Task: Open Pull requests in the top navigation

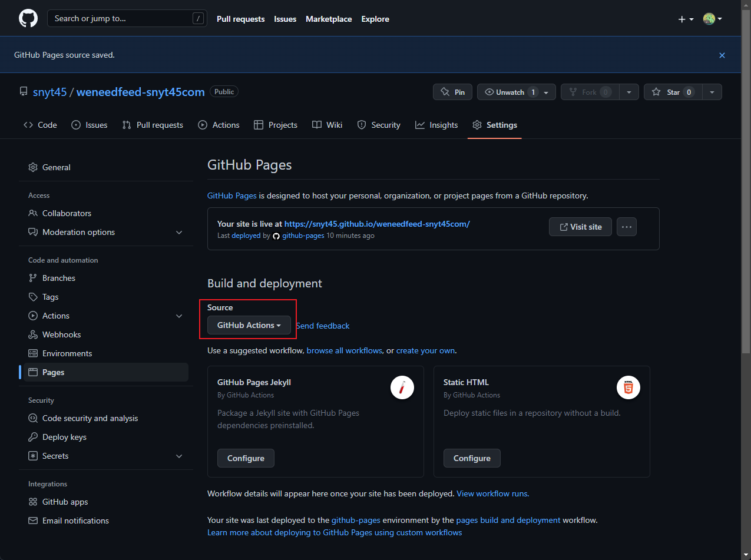Action: [x=240, y=19]
